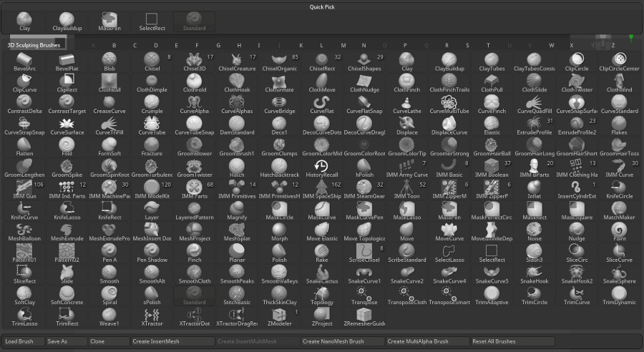Select the ChiselCreature brush
This screenshot has width=644, height=352.
click(x=237, y=62)
